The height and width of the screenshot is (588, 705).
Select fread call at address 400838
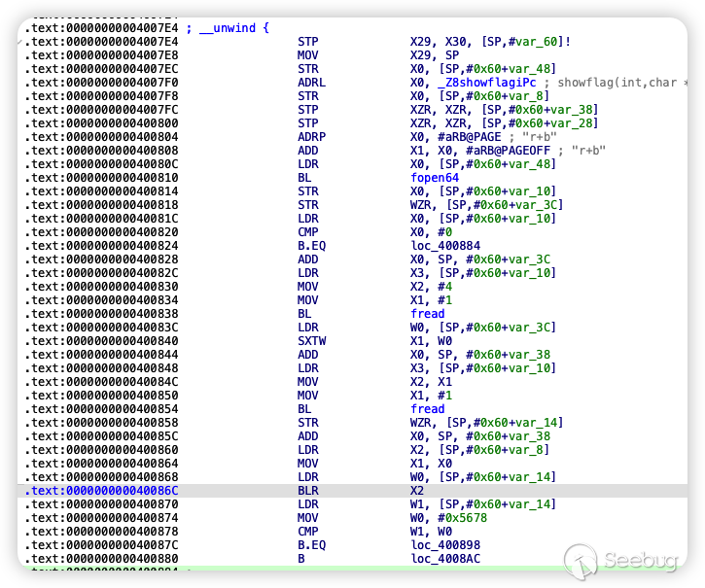427,314
